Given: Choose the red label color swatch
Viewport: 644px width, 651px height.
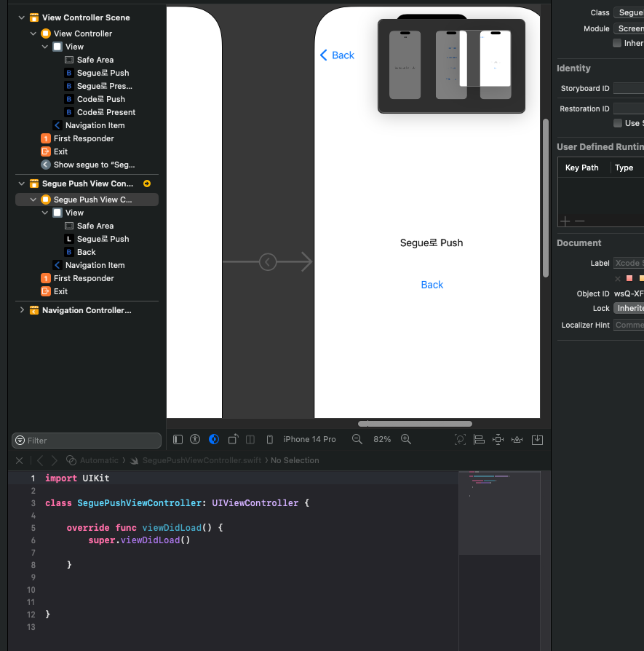Looking at the screenshot, I should pyautogui.click(x=629, y=278).
